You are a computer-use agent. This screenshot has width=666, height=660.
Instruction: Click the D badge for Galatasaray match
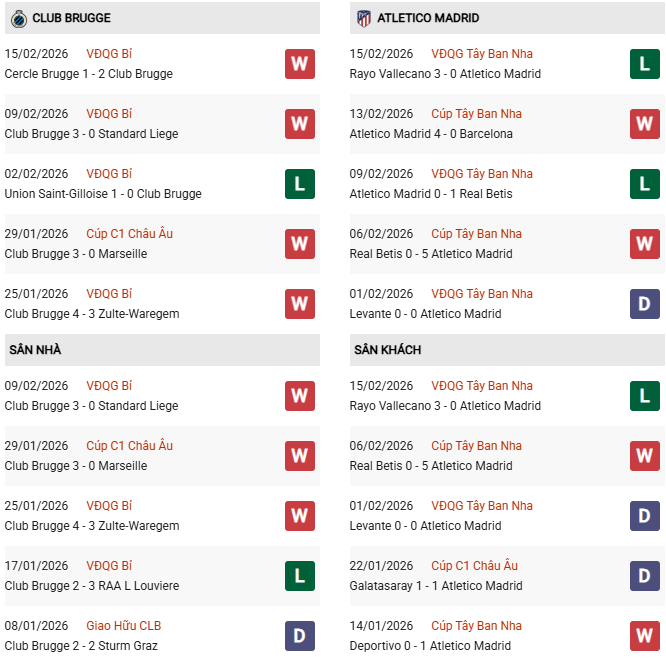pos(644,576)
